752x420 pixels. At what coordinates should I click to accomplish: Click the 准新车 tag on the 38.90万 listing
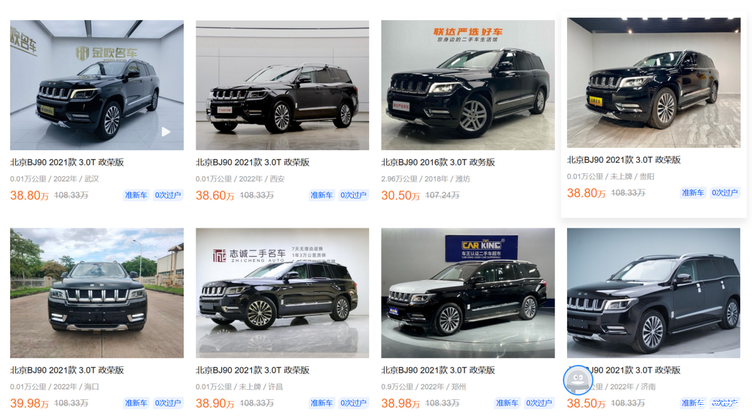click(x=321, y=403)
